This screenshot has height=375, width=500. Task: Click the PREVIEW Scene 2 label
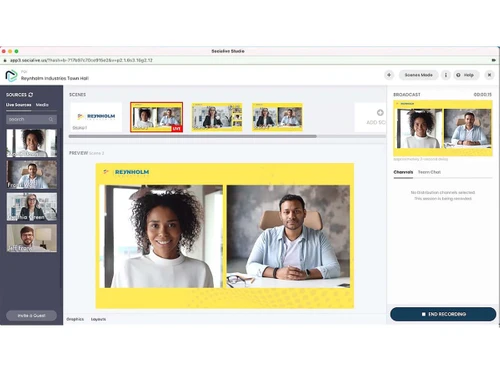[86, 153]
